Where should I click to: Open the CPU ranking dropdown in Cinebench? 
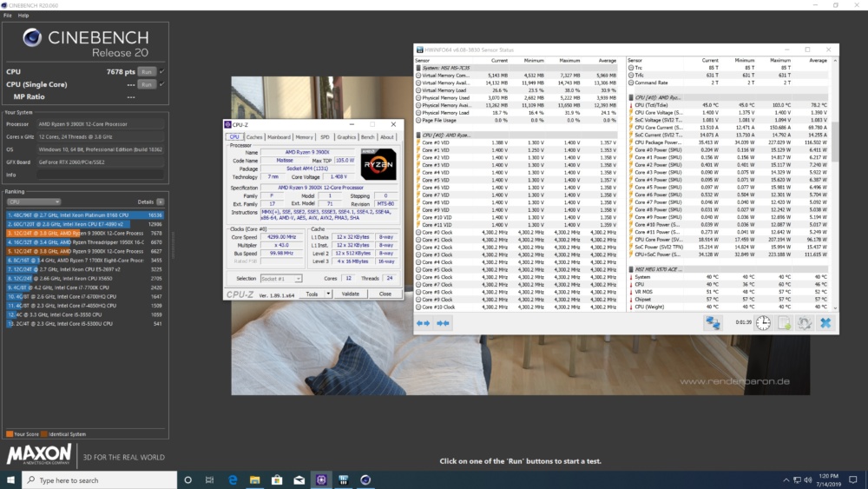coord(33,202)
